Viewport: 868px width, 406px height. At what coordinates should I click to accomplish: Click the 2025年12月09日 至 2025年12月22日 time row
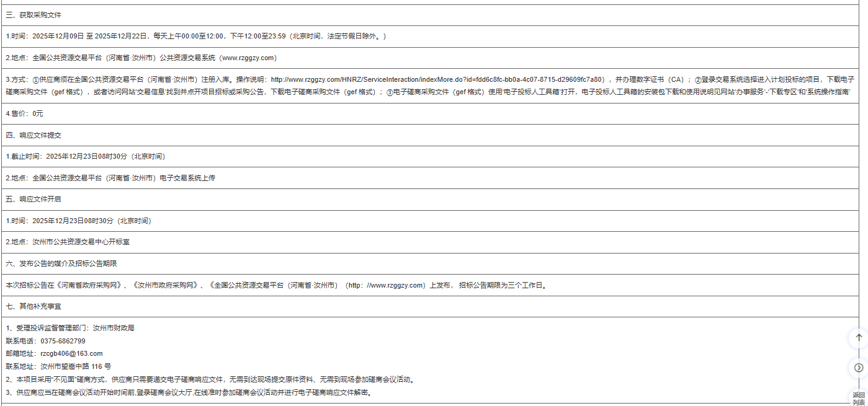coord(195,37)
